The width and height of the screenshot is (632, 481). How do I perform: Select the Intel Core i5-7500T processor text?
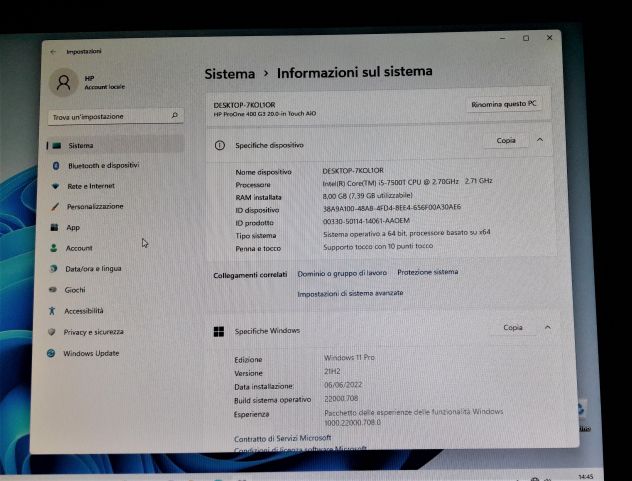[x=407, y=182]
